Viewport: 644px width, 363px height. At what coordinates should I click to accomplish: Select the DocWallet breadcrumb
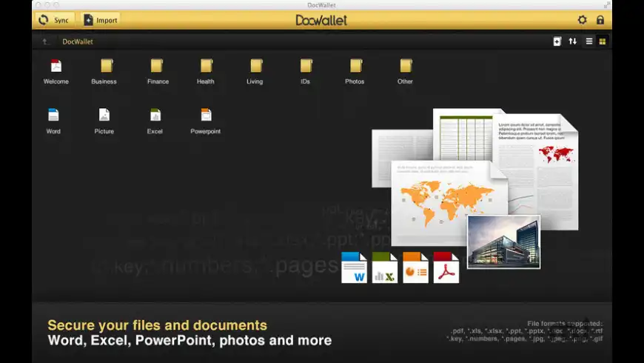tap(78, 41)
